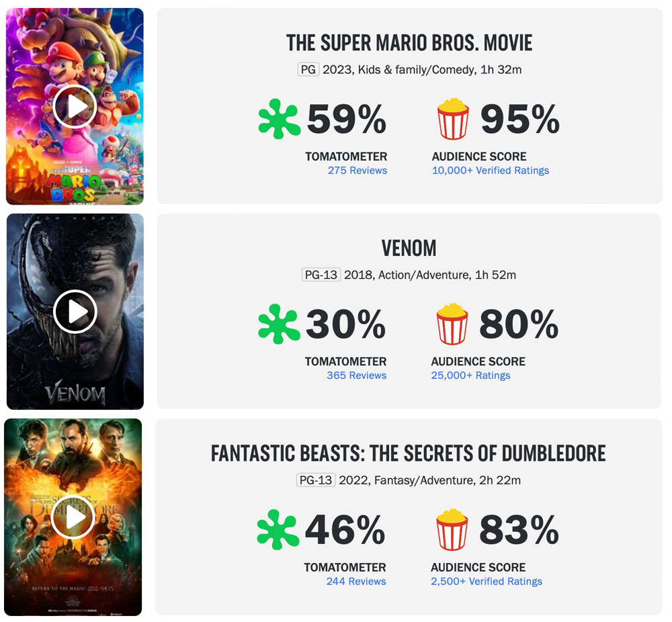Click the green splat icon beside 46%
Image resolution: width=672 pixels, height=622 pixels.
[278, 529]
